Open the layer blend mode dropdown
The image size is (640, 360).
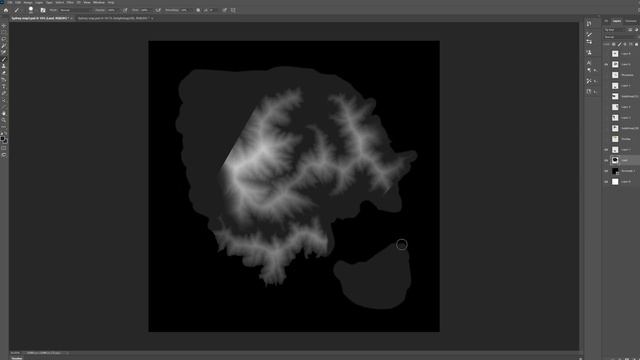pyautogui.click(x=621, y=37)
